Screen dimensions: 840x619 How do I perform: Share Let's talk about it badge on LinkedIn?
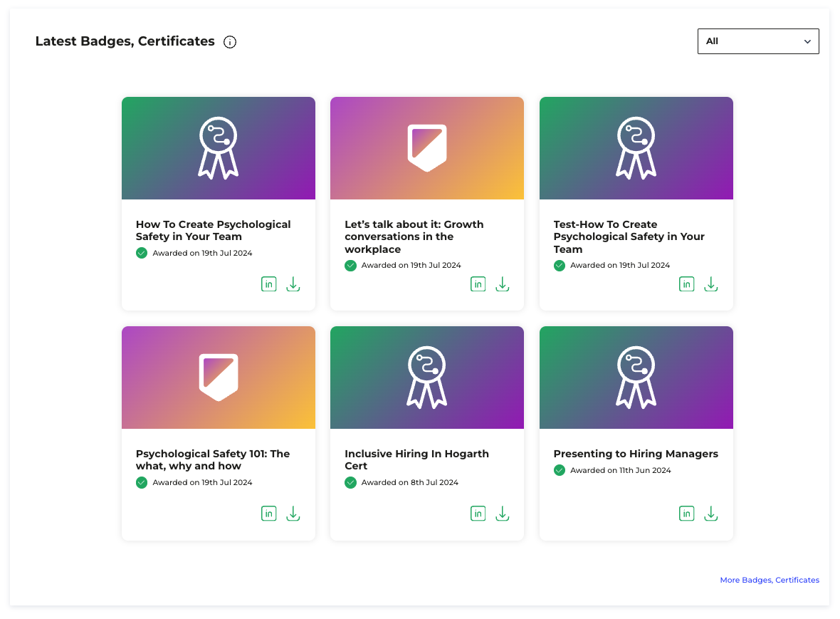[x=478, y=284]
